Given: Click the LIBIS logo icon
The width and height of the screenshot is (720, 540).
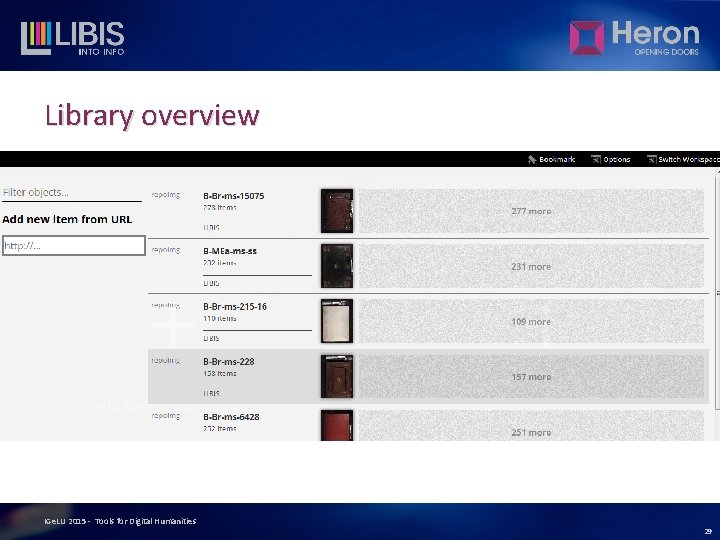Looking at the screenshot, I should tap(36, 38).
